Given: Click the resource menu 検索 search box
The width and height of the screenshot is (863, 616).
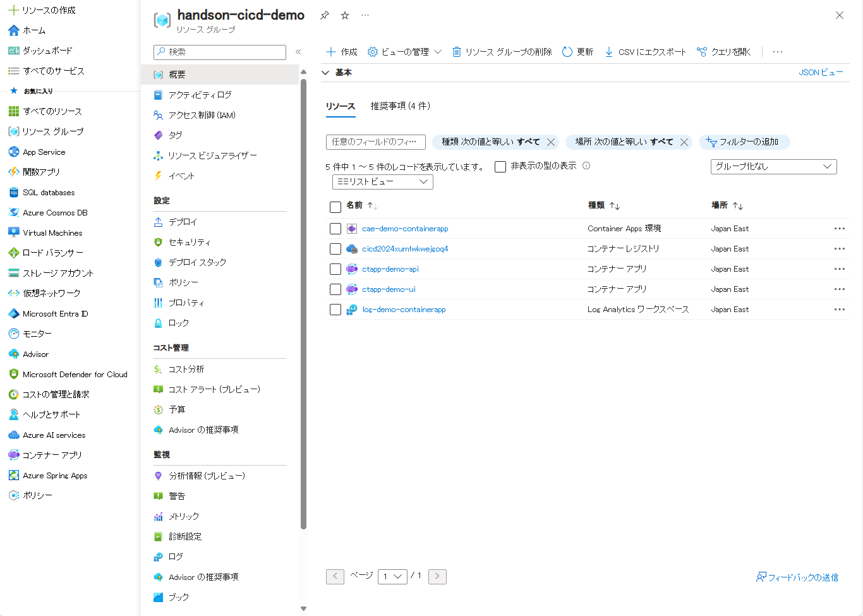Looking at the screenshot, I should pyautogui.click(x=220, y=52).
